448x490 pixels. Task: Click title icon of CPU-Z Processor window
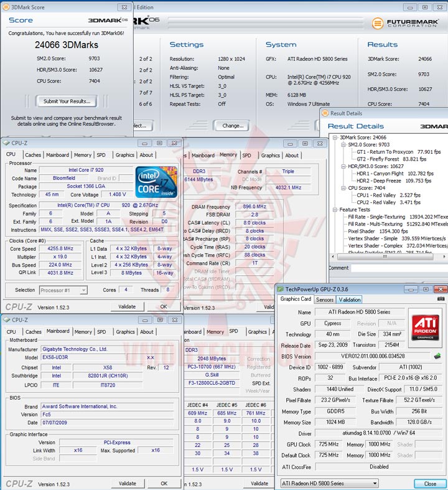click(x=6, y=143)
